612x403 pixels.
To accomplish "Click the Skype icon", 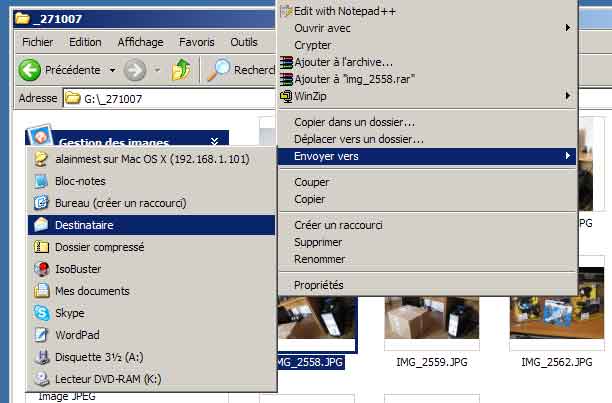I will pyautogui.click(x=41, y=313).
